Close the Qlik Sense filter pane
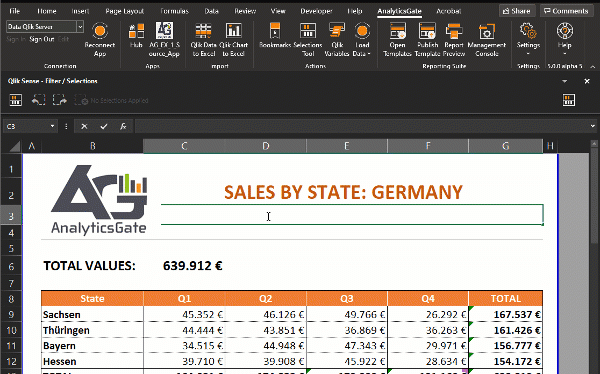 click(587, 81)
